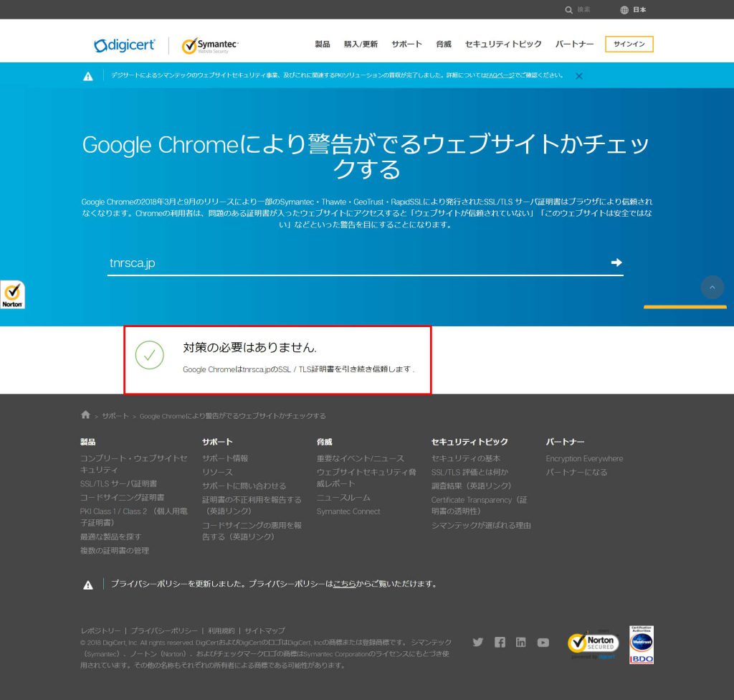The width and height of the screenshot is (734, 700).
Task: Open the 脅威 navigation menu
Action: [x=443, y=44]
